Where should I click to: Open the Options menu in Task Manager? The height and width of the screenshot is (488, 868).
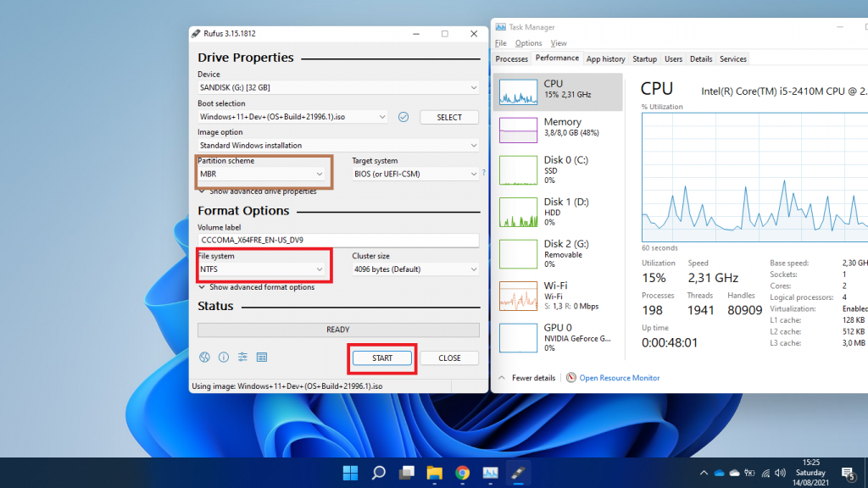528,43
